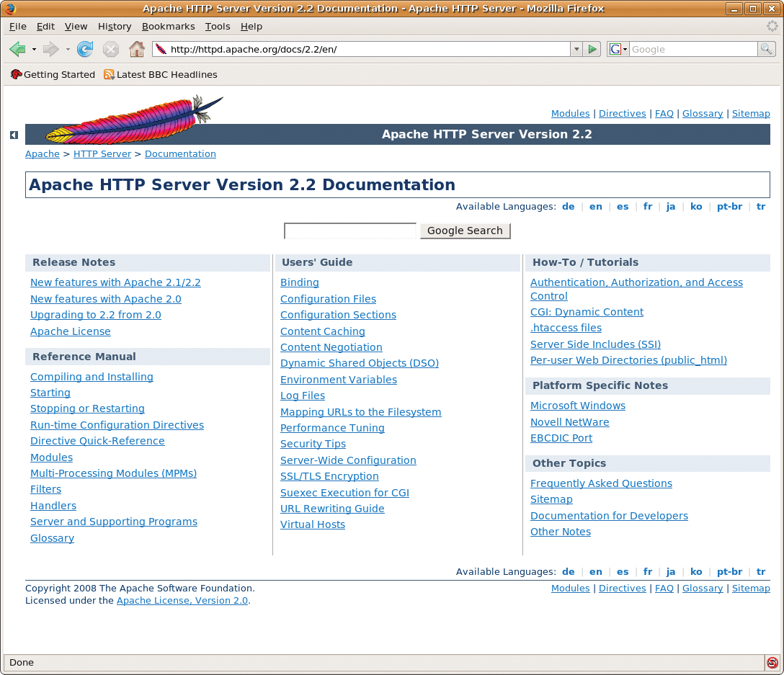Open URL Rewriting Guide link
The image size is (784, 675).
coord(332,509)
